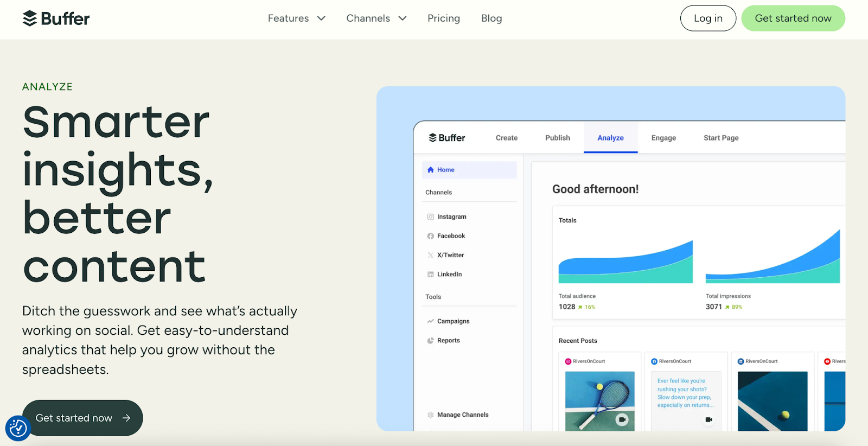
Task: Click the Channels section header in the sidebar
Action: 438,193
